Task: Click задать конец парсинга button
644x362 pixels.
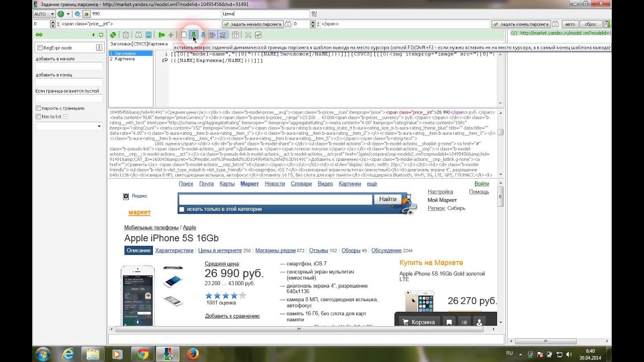Action: (521, 24)
